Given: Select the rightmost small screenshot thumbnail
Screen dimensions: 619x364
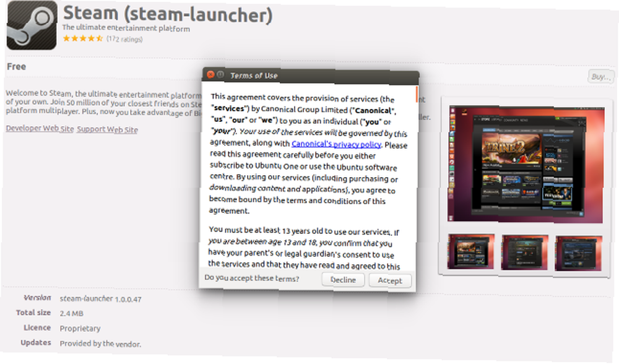Looking at the screenshot, I should pyautogui.click(x=578, y=253).
